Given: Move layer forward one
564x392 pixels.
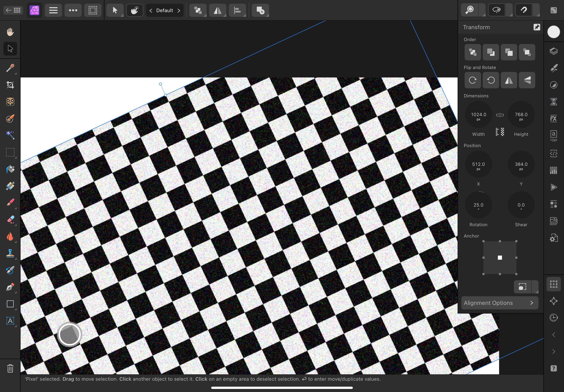Looking at the screenshot, I should pos(509,52).
